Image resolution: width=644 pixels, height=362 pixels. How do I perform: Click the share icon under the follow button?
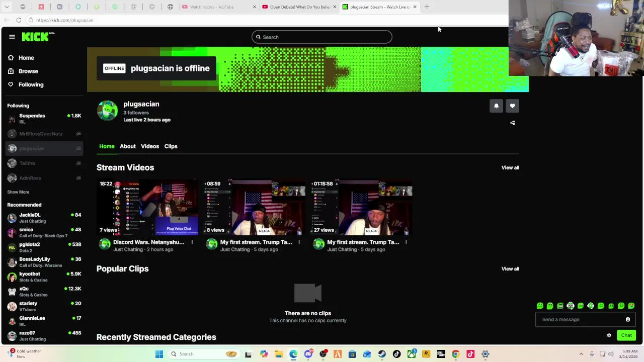tap(512, 123)
